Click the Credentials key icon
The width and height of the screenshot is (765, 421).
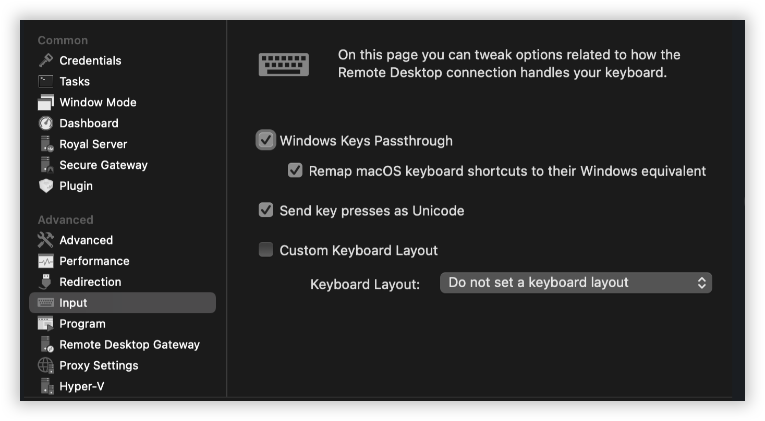(x=46, y=61)
